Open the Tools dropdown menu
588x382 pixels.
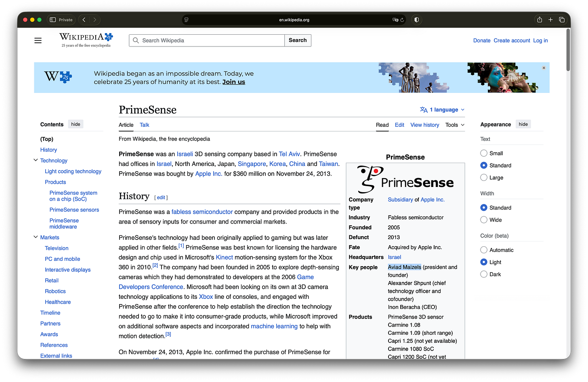pyautogui.click(x=455, y=125)
